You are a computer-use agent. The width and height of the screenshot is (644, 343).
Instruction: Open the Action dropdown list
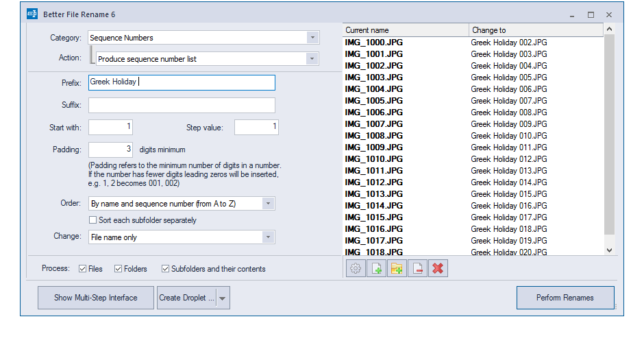tap(312, 59)
